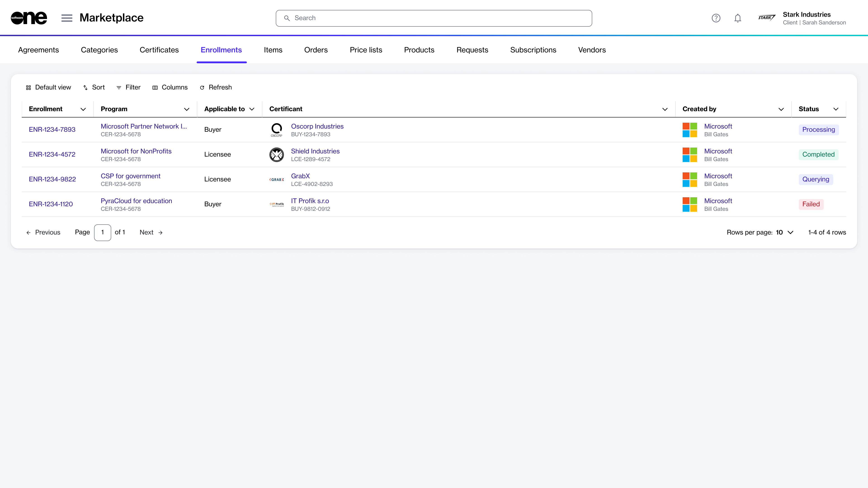Open the Columns chooser
This screenshot has height=488, width=868.
(x=170, y=87)
